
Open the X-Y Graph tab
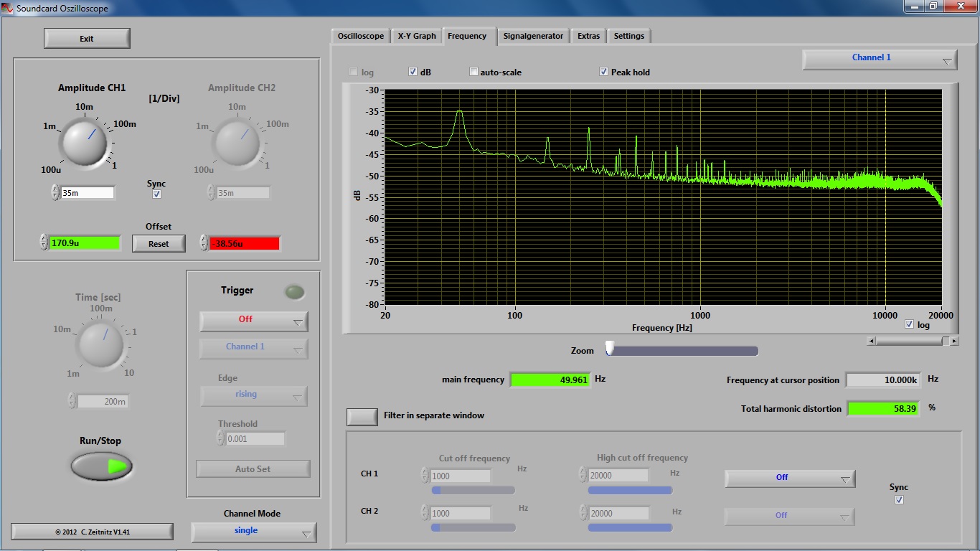[x=417, y=36]
